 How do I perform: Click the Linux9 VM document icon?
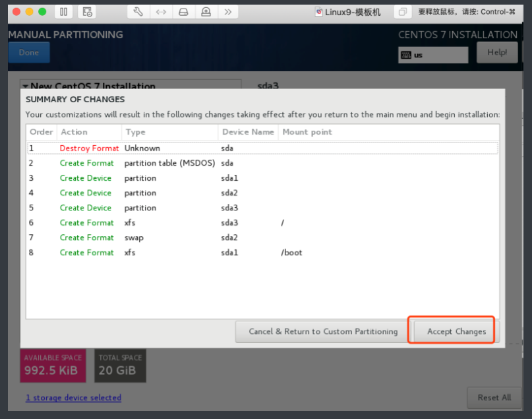click(318, 12)
